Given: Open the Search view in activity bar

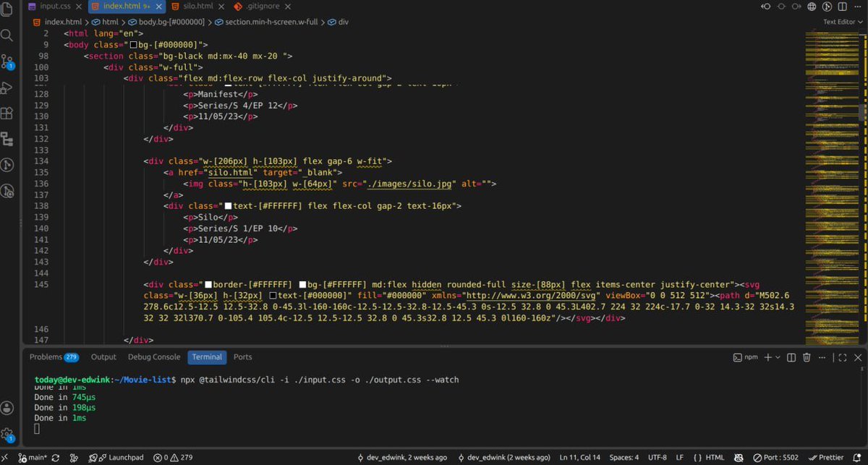Looking at the screenshot, I should click(7, 35).
